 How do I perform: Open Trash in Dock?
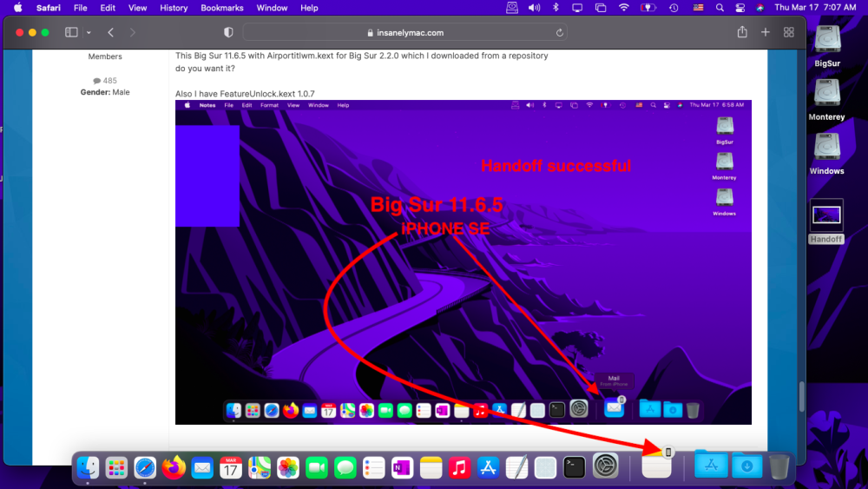(x=779, y=466)
